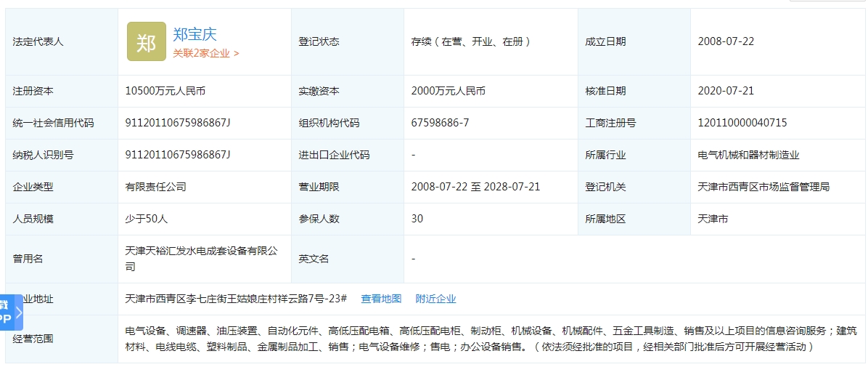
Task: Click the credit code in 统一社会信用代码 row
Action: pos(178,123)
